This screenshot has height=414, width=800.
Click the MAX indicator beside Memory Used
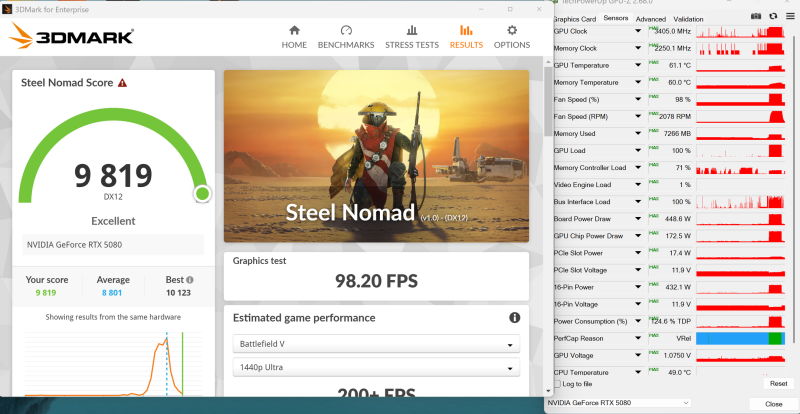click(x=653, y=131)
